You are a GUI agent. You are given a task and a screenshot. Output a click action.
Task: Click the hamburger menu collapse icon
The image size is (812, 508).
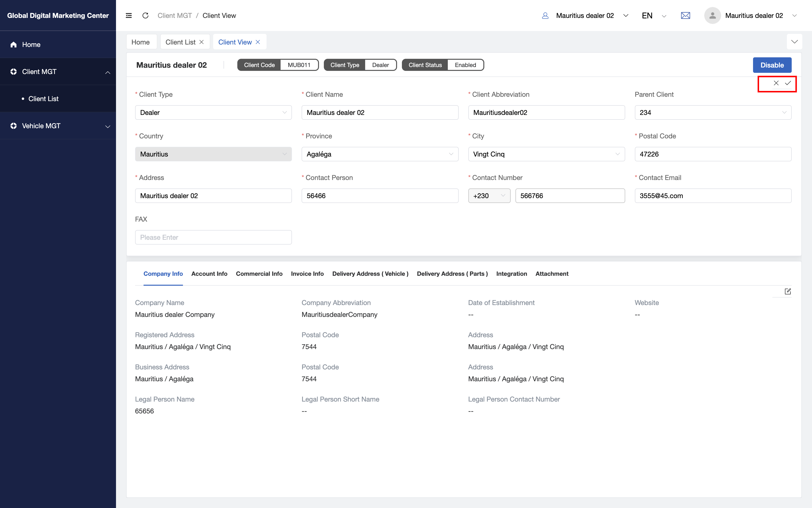pyautogui.click(x=129, y=15)
